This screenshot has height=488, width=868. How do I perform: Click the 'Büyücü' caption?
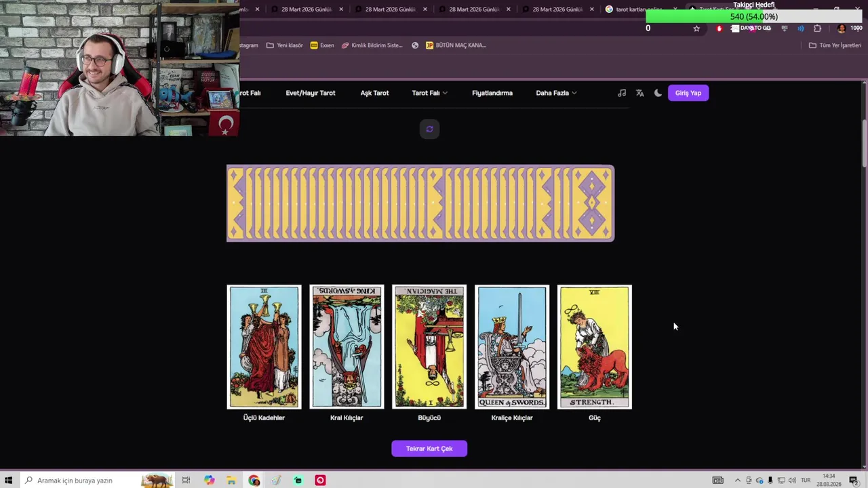click(x=429, y=418)
